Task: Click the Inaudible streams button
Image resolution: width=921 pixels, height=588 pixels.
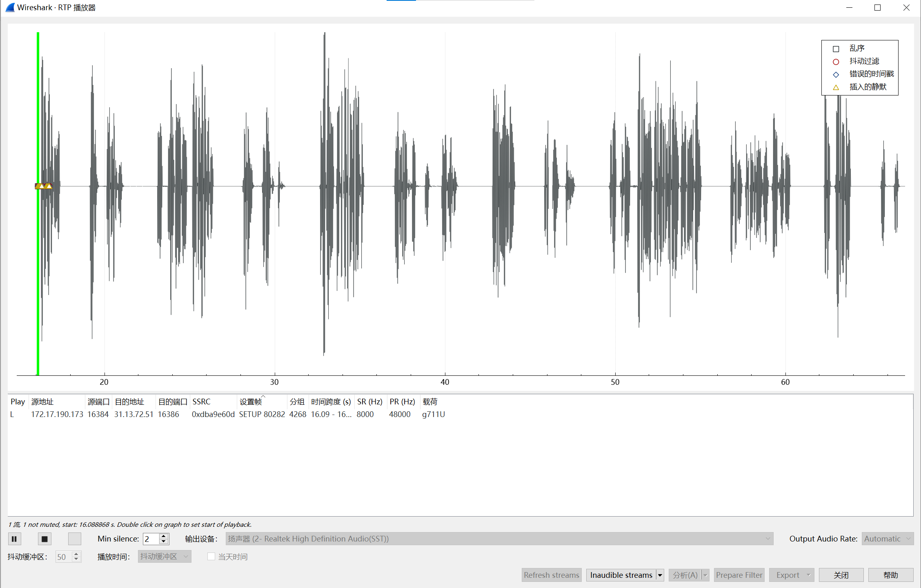Action: pyautogui.click(x=621, y=575)
